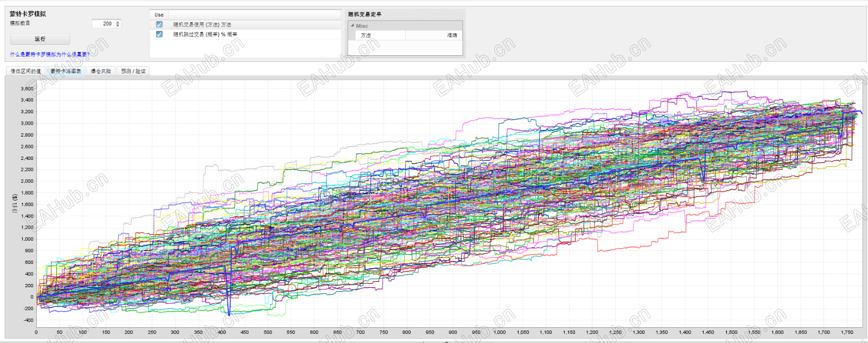Decrease 模拟数目 with the down spinner arrow

tap(118, 25)
